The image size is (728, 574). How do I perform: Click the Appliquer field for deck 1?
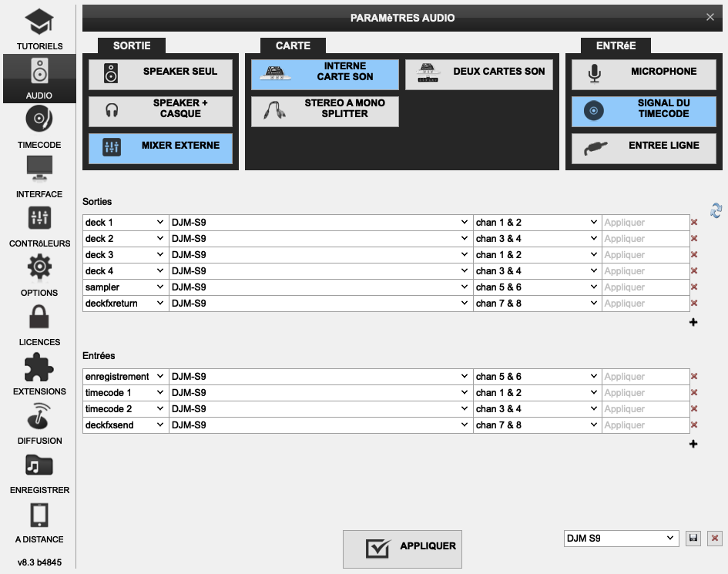click(x=646, y=223)
